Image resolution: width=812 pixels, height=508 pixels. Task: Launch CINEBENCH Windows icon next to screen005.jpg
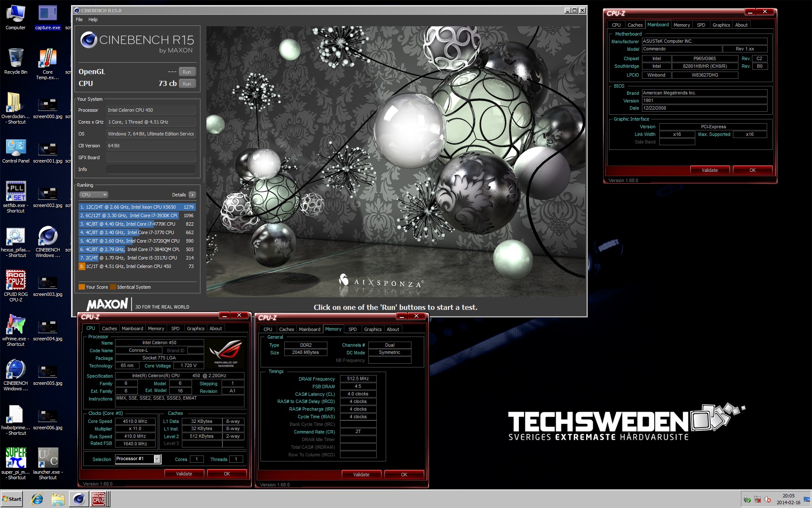coord(16,375)
